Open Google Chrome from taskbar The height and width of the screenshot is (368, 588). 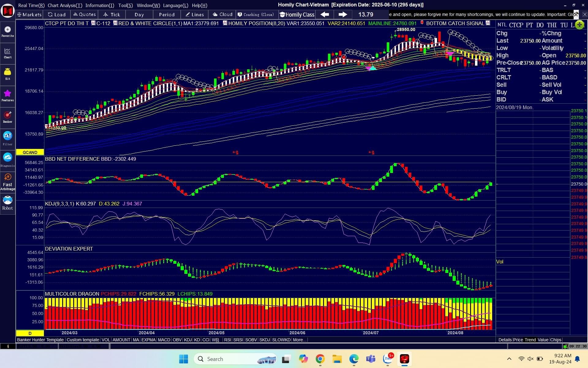click(320, 359)
